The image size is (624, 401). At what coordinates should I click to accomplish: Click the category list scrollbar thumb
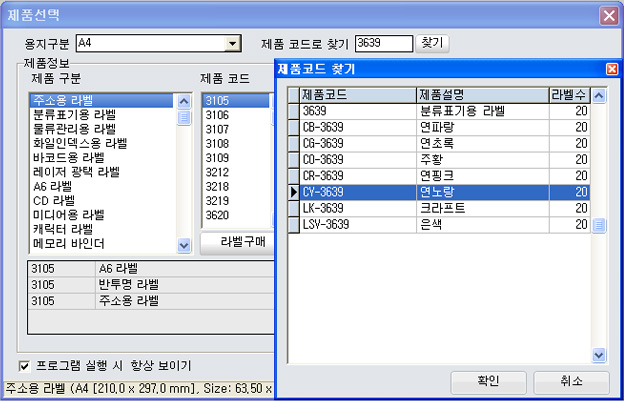click(183, 118)
